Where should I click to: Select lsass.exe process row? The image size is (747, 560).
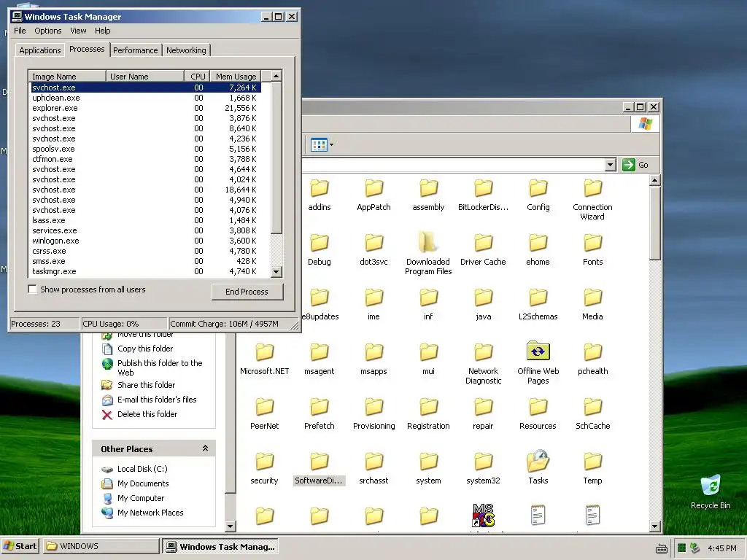146,220
